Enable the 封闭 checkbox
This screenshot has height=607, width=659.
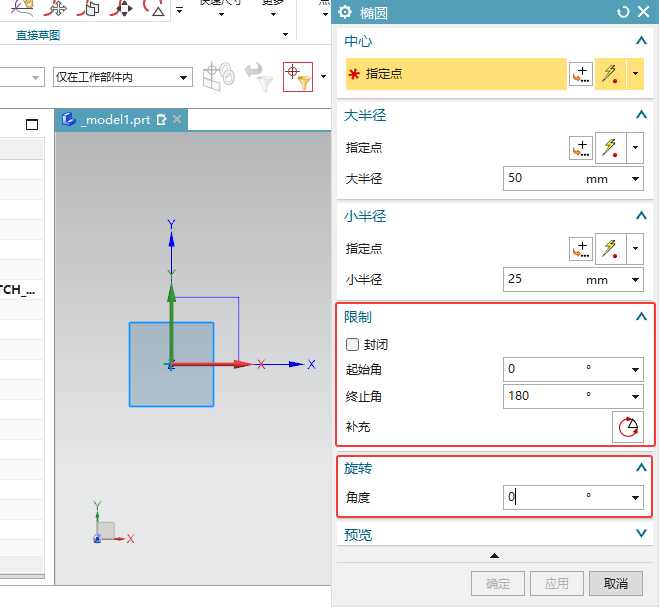(x=352, y=345)
